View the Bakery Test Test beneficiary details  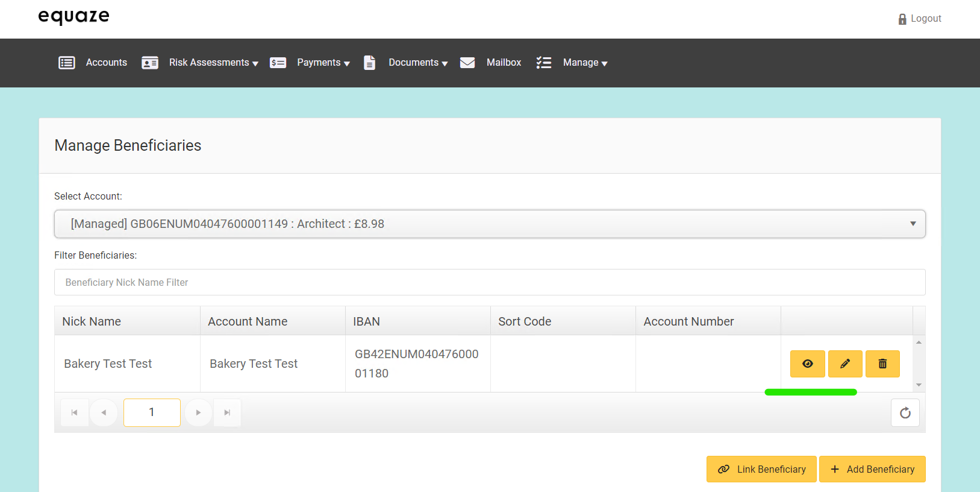[x=807, y=364]
